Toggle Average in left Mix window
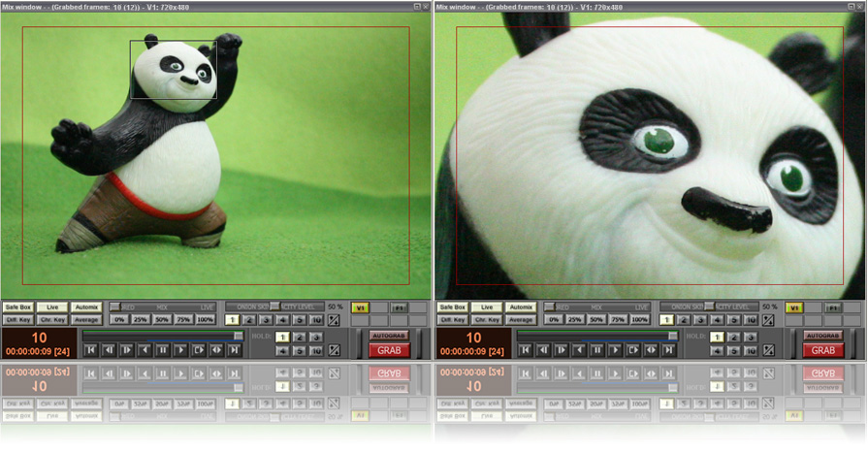868x451 pixels. click(86, 320)
